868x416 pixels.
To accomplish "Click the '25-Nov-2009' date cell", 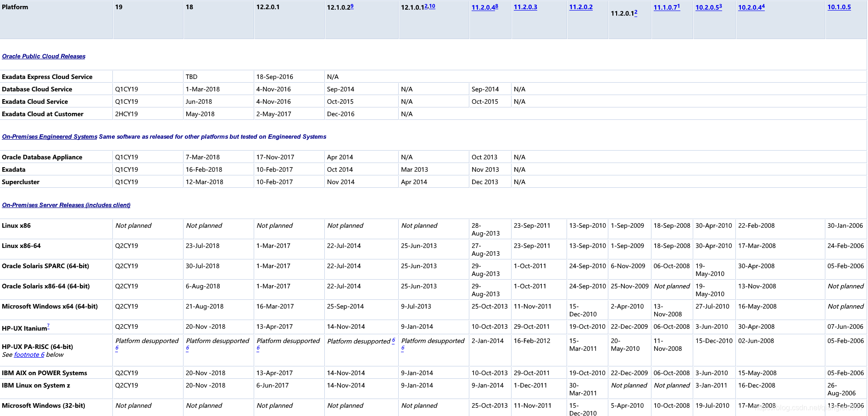I will pyautogui.click(x=630, y=287).
